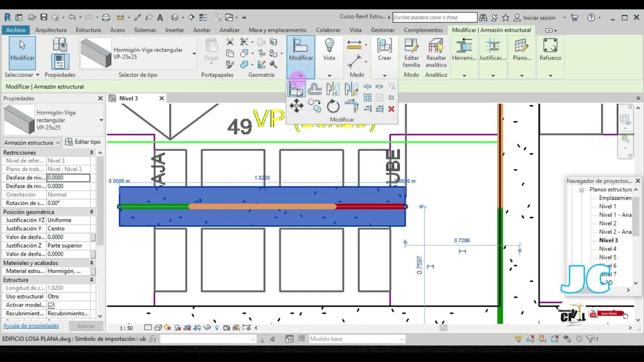Select the Rotate tool in flyout
This screenshot has height=362, width=644.
click(x=333, y=106)
